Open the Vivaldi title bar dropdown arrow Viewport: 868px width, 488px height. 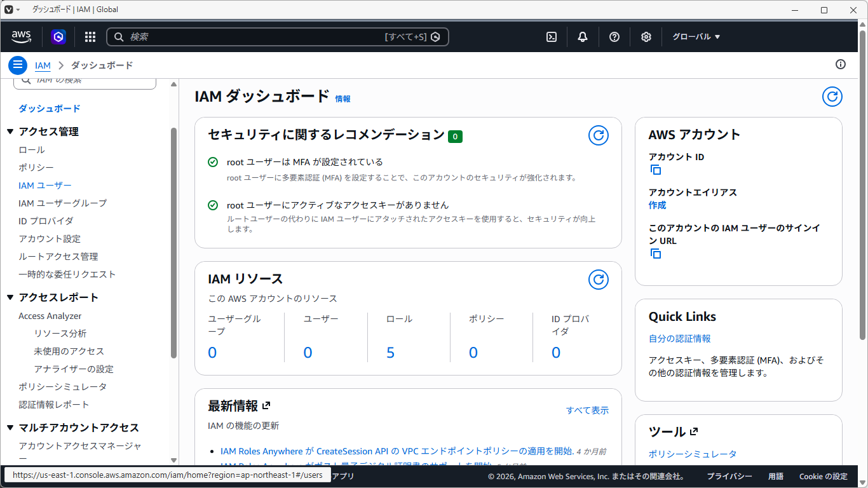point(18,10)
